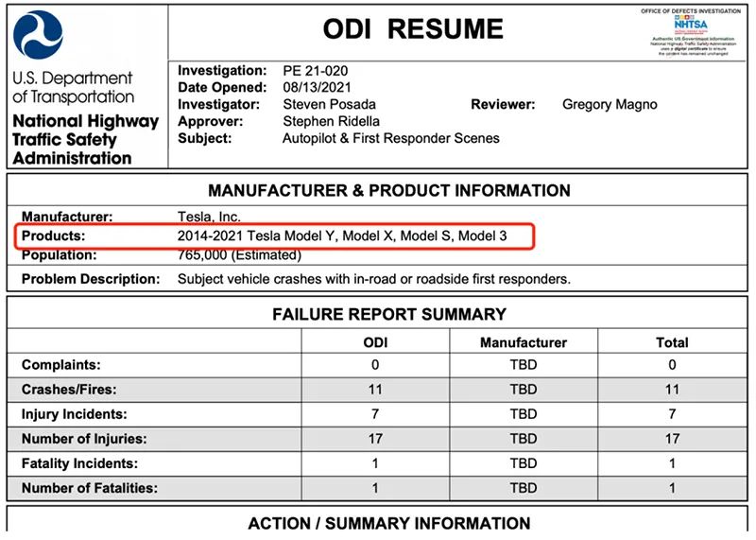756x540 pixels.
Task: Click approver name Stephen Ridella
Action: (332, 121)
